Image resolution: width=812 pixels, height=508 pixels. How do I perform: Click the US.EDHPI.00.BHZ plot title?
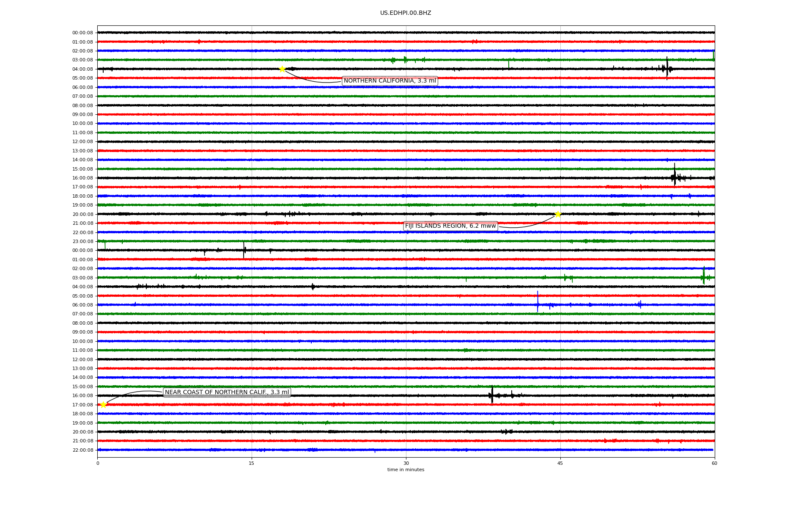(x=405, y=13)
